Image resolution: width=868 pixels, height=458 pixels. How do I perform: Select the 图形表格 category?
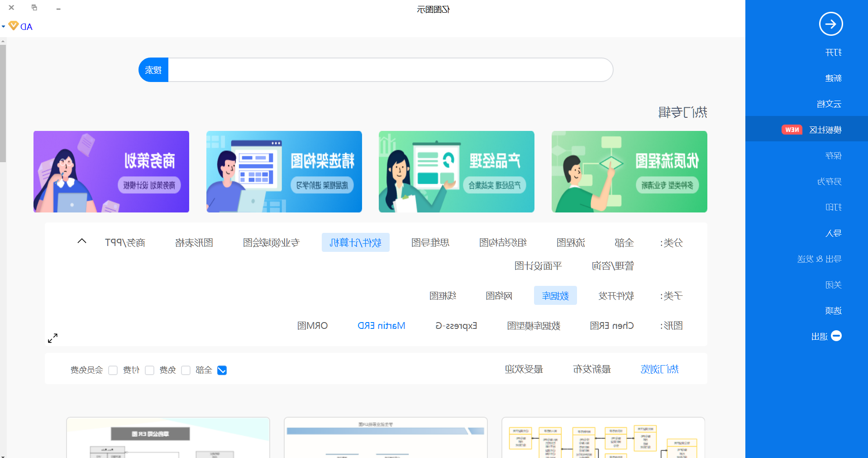click(194, 243)
